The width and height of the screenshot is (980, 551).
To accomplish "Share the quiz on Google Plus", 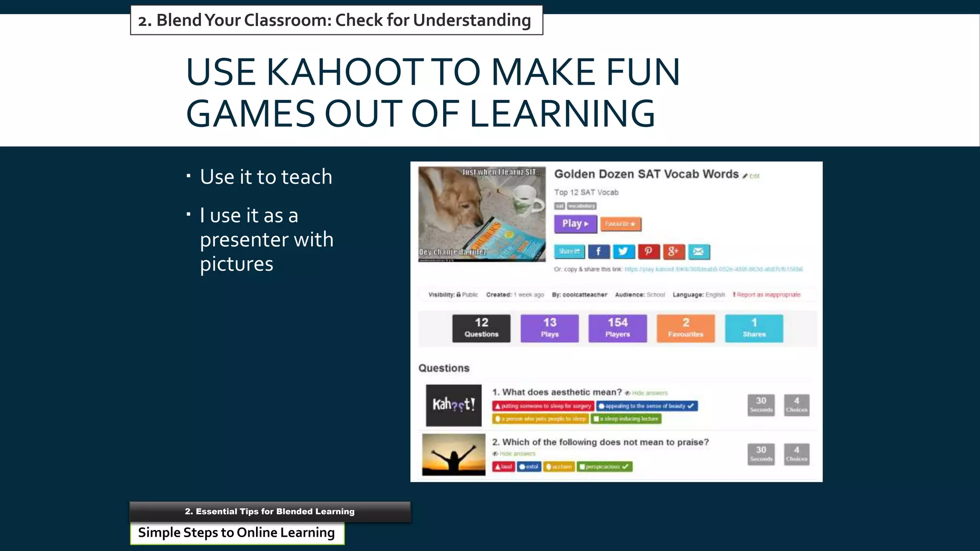I will pos(674,252).
